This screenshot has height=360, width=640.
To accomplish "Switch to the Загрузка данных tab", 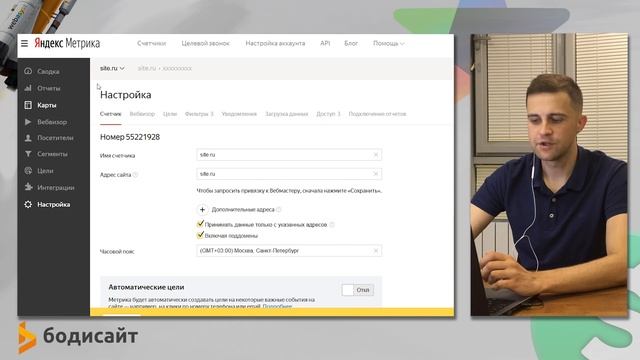I will click(x=287, y=114).
